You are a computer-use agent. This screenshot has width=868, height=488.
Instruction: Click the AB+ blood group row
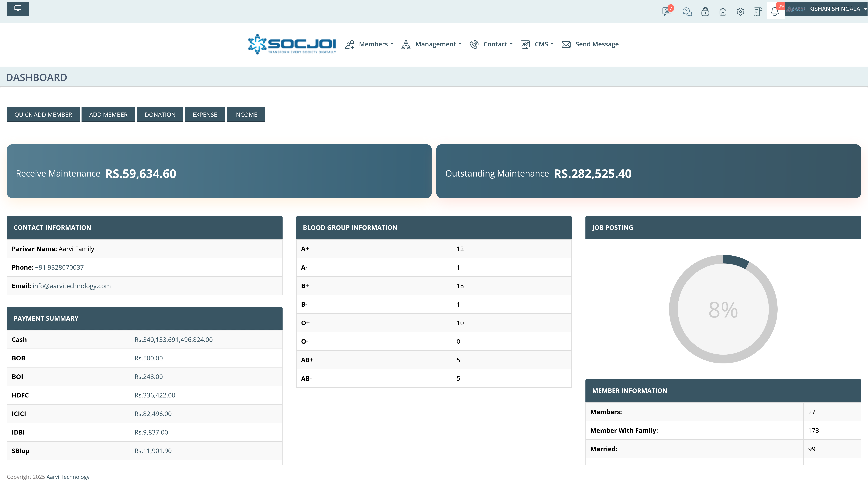coord(434,360)
